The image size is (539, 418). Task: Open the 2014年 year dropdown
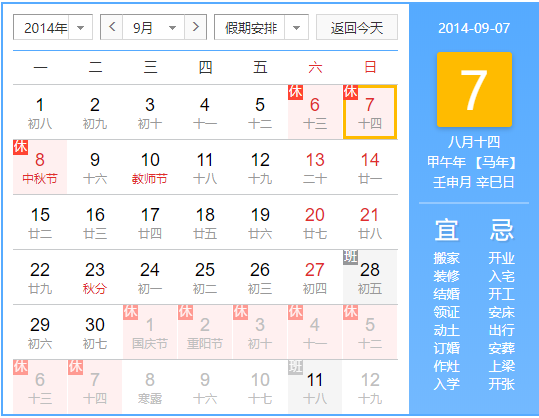53,27
